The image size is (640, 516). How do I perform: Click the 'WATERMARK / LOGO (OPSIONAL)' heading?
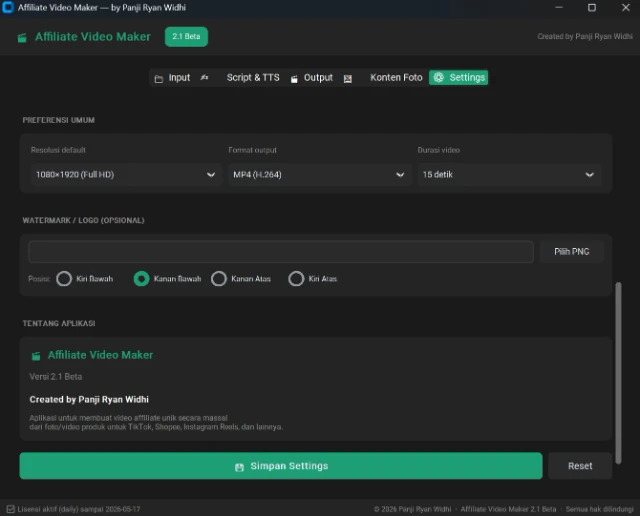83,220
